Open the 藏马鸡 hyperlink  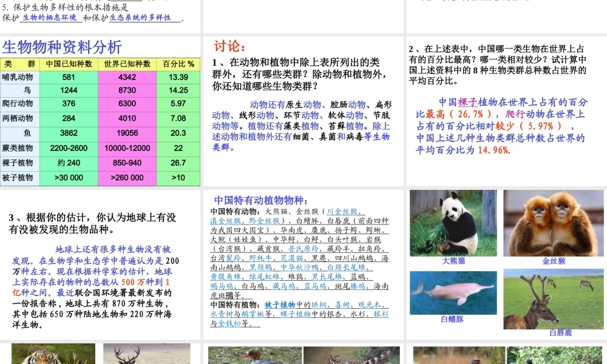[283, 286]
